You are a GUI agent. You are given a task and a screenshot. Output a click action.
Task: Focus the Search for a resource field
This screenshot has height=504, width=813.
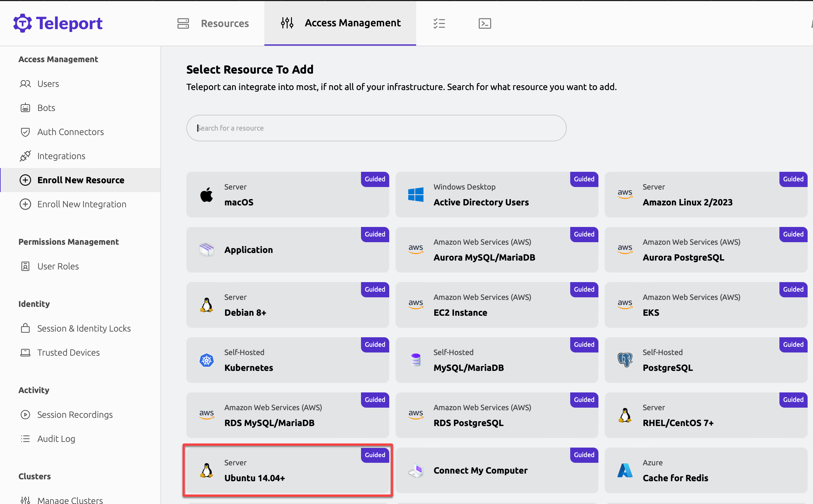[x=376, y=128]
